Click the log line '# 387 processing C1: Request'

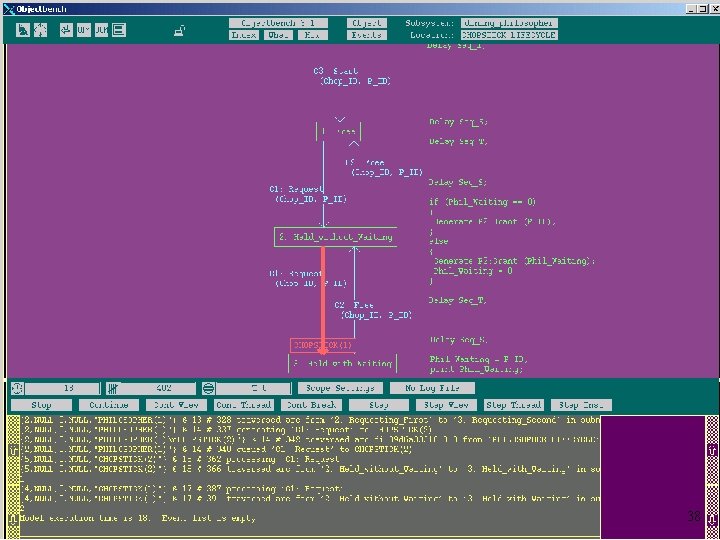coord(180,489)
